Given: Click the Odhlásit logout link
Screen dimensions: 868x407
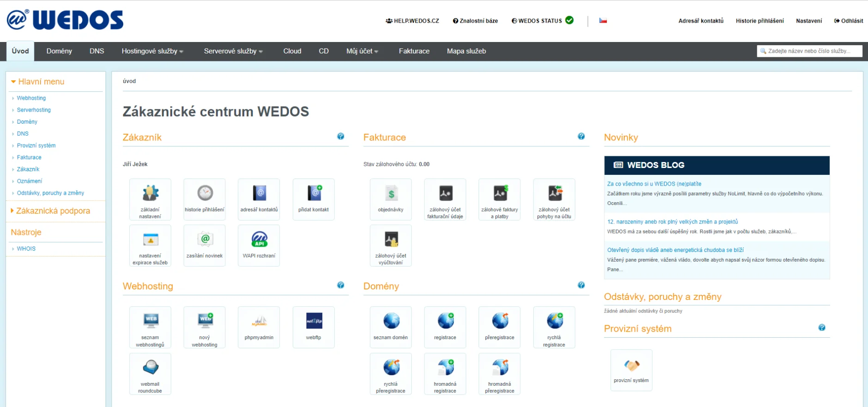Looking at the screenshot, I should coord(849,21).
